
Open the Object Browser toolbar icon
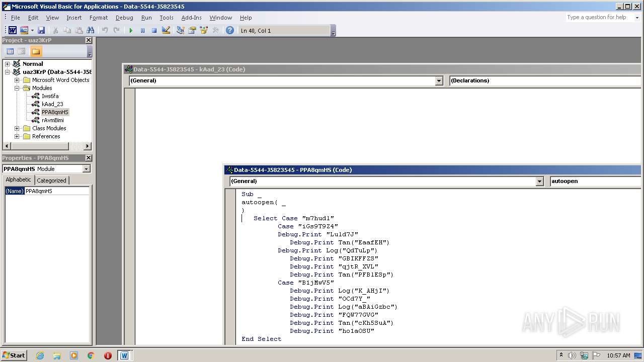204,31
